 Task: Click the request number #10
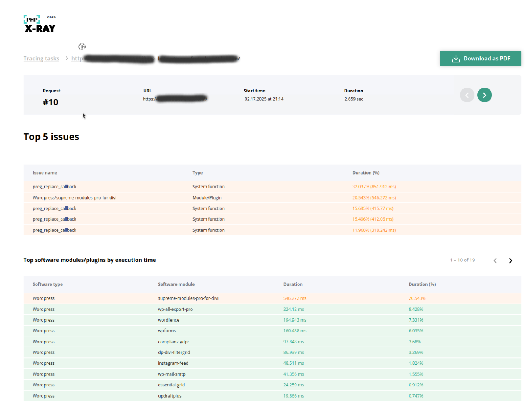pos(50,102)
